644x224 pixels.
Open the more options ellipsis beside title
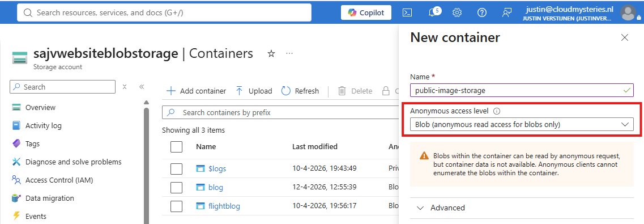[x=289, y=53]
